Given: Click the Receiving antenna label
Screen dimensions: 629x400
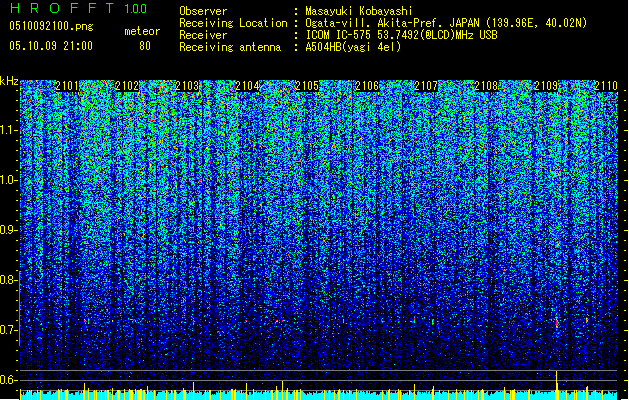Looking at the screenshot, I should pyautogui.click(x=230, y=47).
